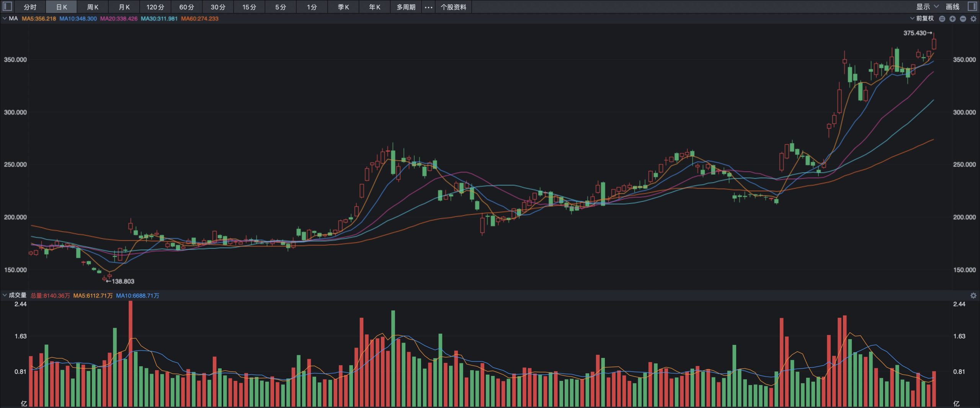The width and height of the screenshot is (980, 408).
Task: Open 个股资料 stock info
Action: pos(453,7)
